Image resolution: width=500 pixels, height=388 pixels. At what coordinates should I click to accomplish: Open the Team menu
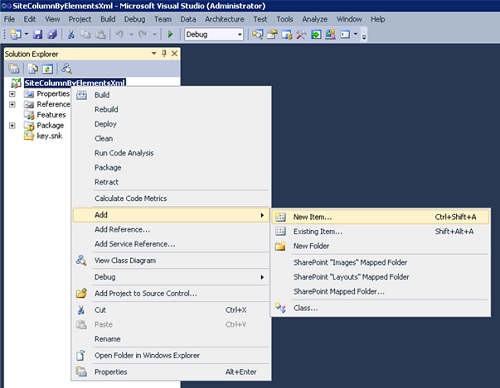[x=163, y=19]
